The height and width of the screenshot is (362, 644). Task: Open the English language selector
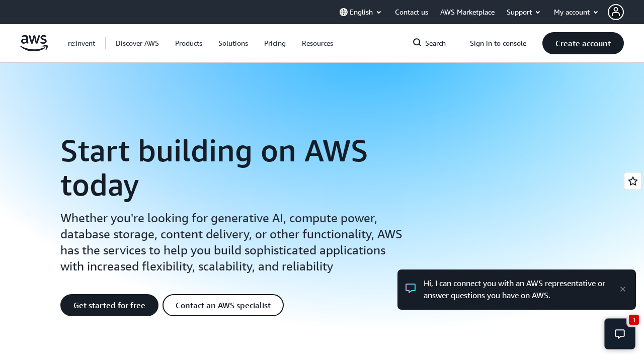coord(361,12)
